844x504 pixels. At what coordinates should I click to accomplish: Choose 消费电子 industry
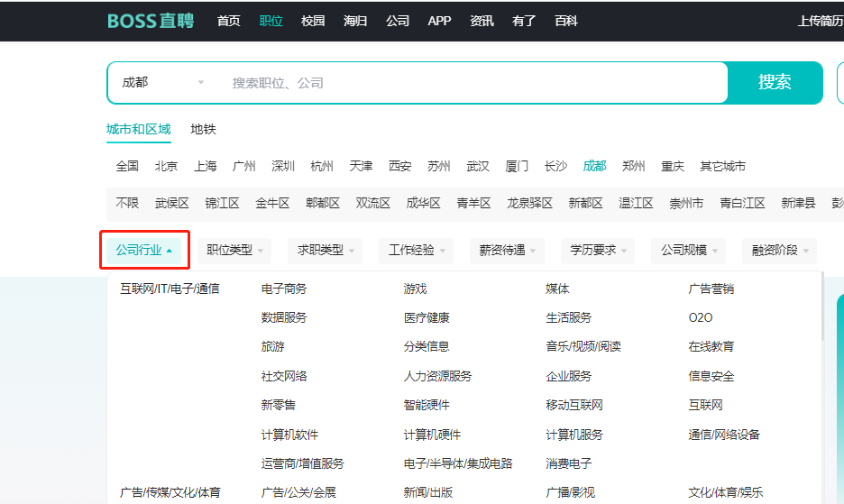pos(568,463)
